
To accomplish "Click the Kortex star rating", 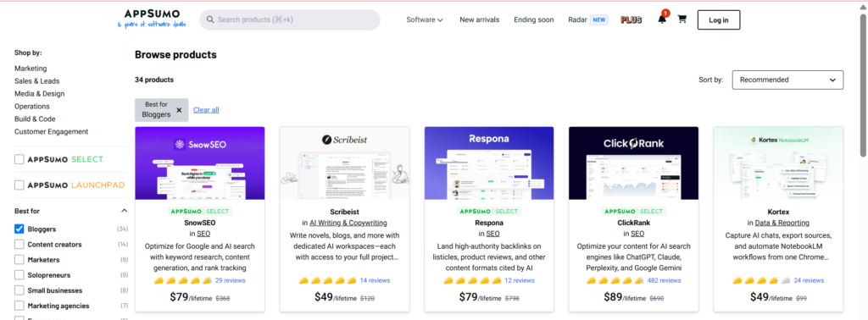I will click(761, 280).
